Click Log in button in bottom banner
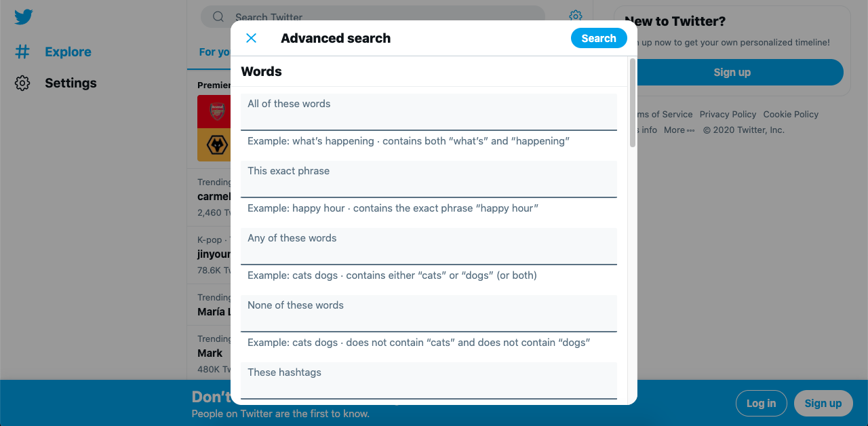Viewport: 868px width, 426px height. (x=761, y=403)
